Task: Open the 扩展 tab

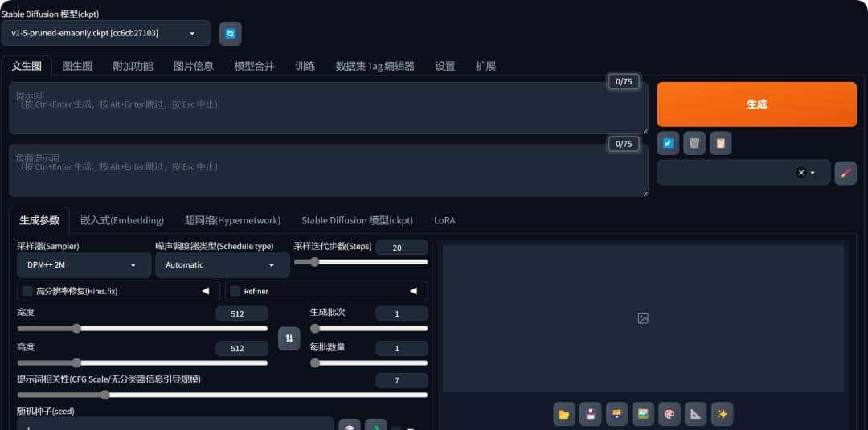Action: click(x=485, y=66)
